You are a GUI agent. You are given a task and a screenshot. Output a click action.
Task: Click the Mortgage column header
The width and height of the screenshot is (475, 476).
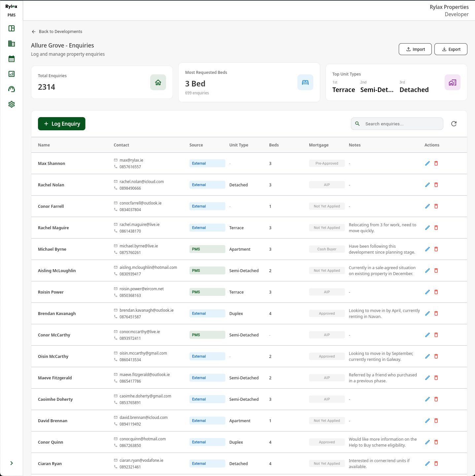click(319, 145)
